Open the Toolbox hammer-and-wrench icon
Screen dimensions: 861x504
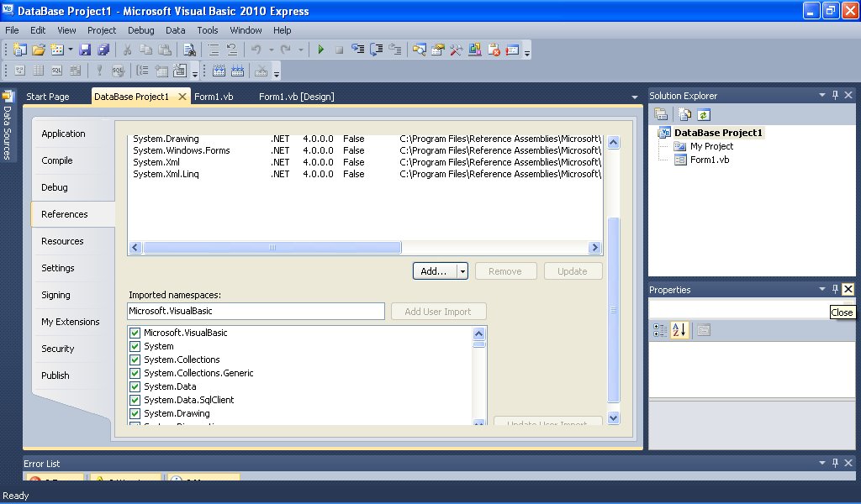[457, 50]
